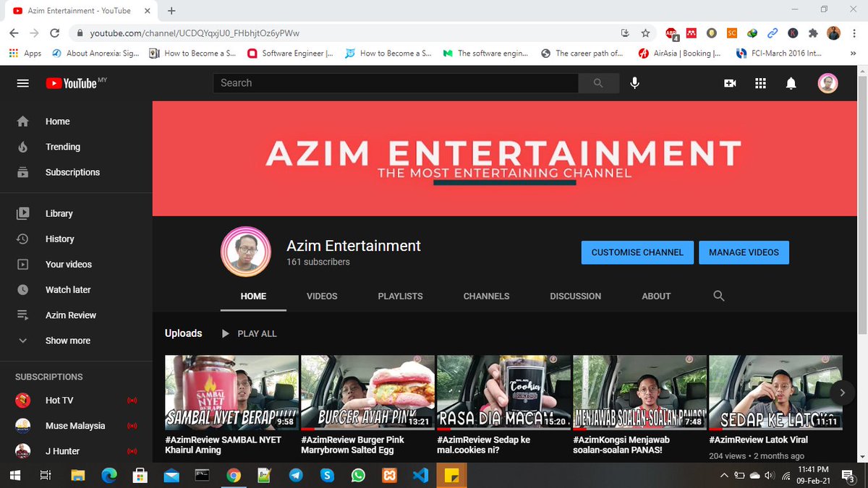Open History in the sidebar
Screen dimensions: 868x488
click(59, 239)
